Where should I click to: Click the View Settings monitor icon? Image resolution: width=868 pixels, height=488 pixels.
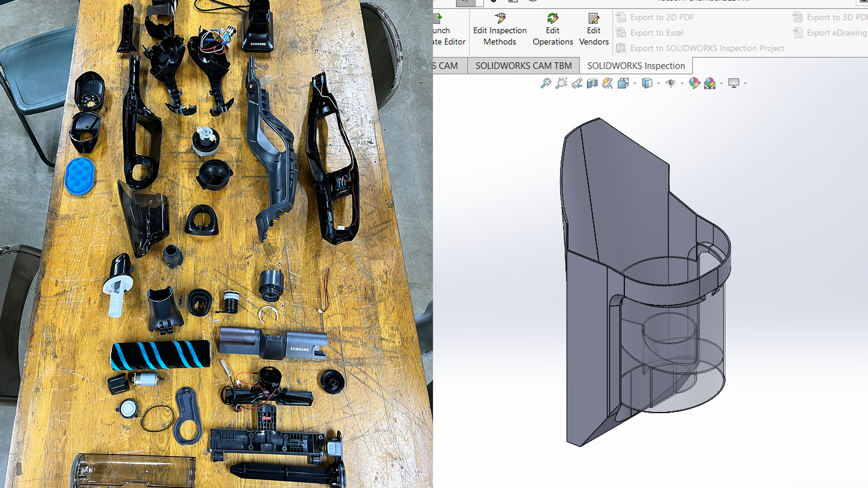click(x=734, y=84)
